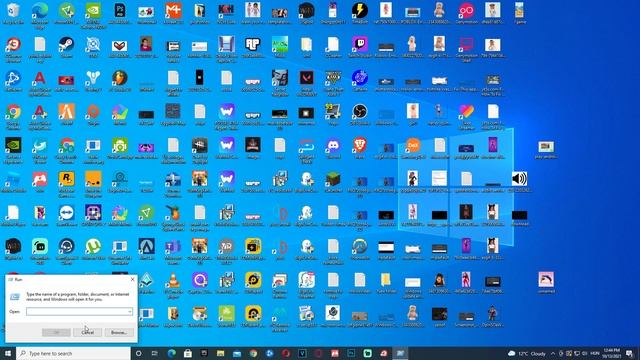Image resolution: width=640 pixels, height=360 pixels.
Task: Open File Explorer from the taskbar
Action: click(220, 353)
